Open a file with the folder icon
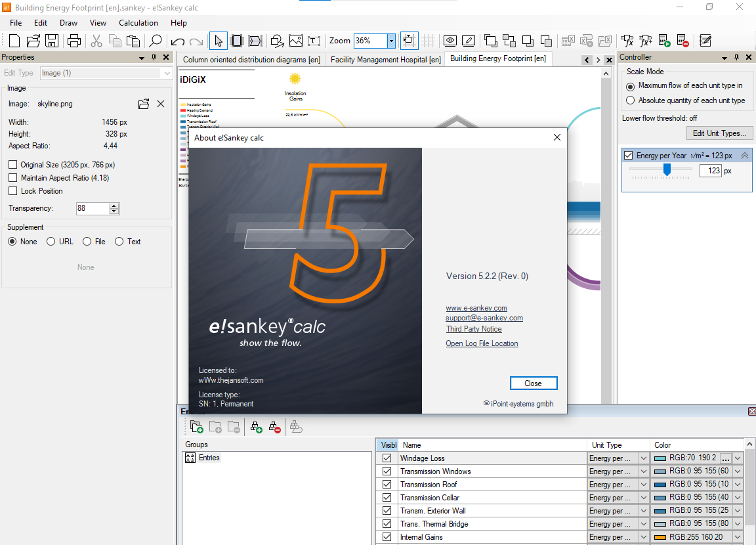The width and height of the screenshot is (756, 545). click(x=33, y=41)
